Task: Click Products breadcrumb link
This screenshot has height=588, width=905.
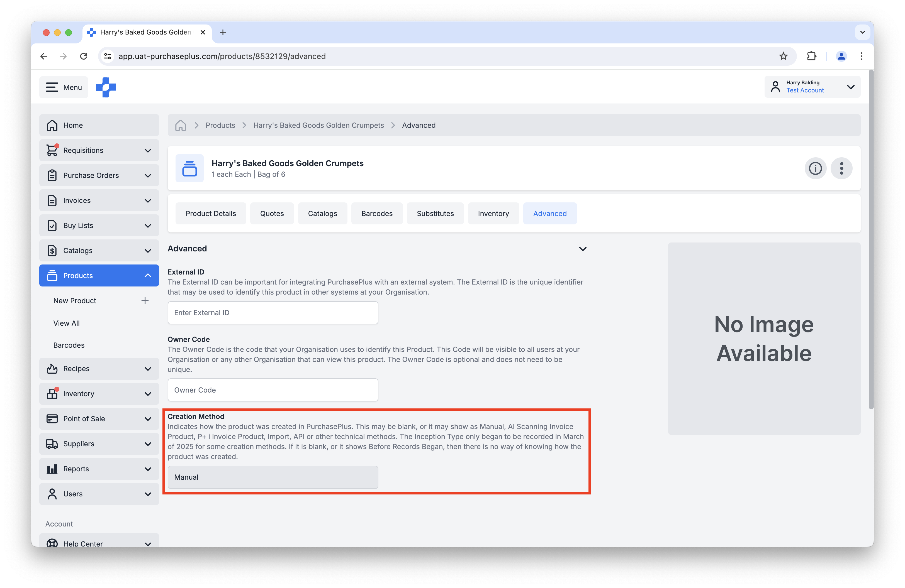Action: click(x=220, y=125)
